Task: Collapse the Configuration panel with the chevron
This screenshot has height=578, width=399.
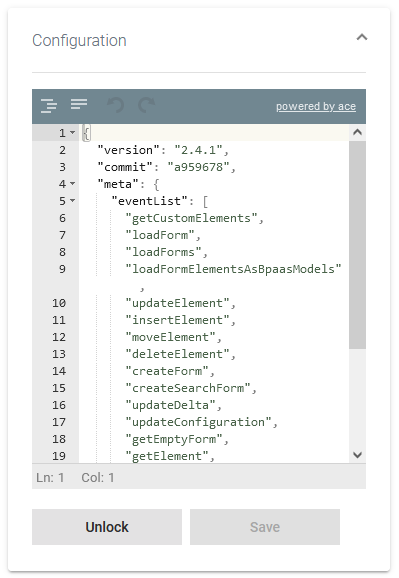Action: click(362, 37)
